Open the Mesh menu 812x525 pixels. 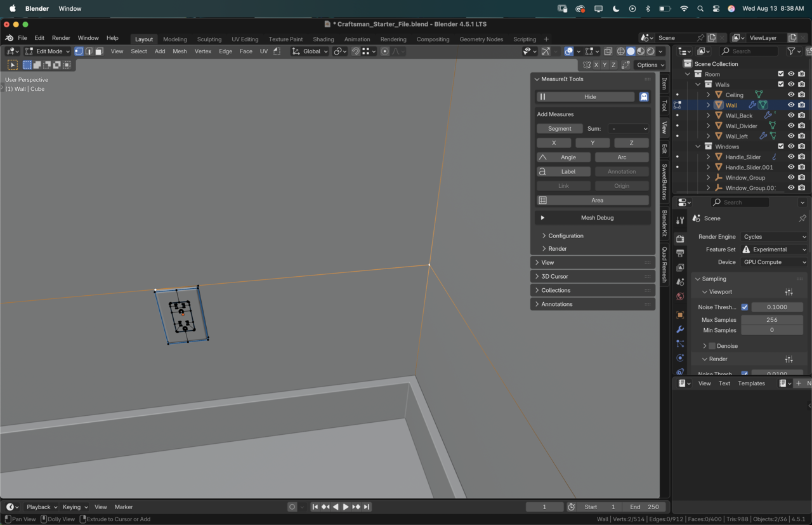click(x=180, y=51)
